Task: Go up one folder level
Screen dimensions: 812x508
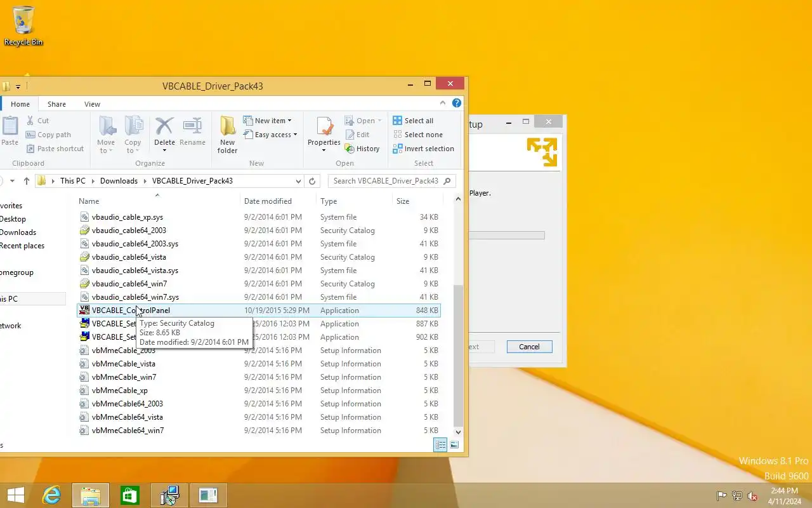Action: [x=26, y=181]
